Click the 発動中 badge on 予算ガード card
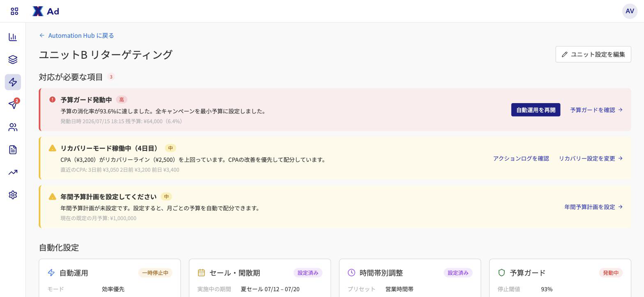This screenshot has width=644, height=297. 611,273
